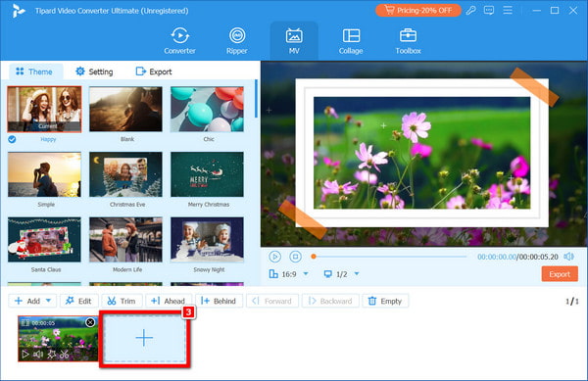Click scissors icon on timeline clip
The image size is (588, 381).
pos(65,354)
